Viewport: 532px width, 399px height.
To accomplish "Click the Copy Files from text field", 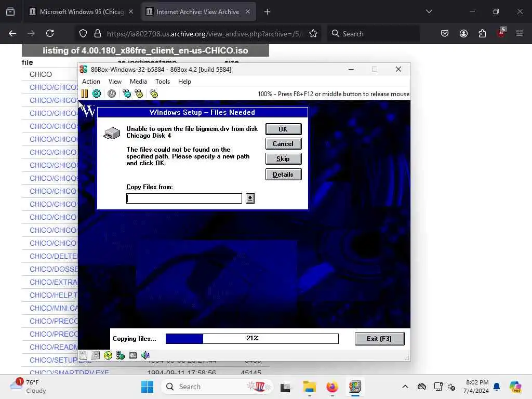I will click(184, 198).
